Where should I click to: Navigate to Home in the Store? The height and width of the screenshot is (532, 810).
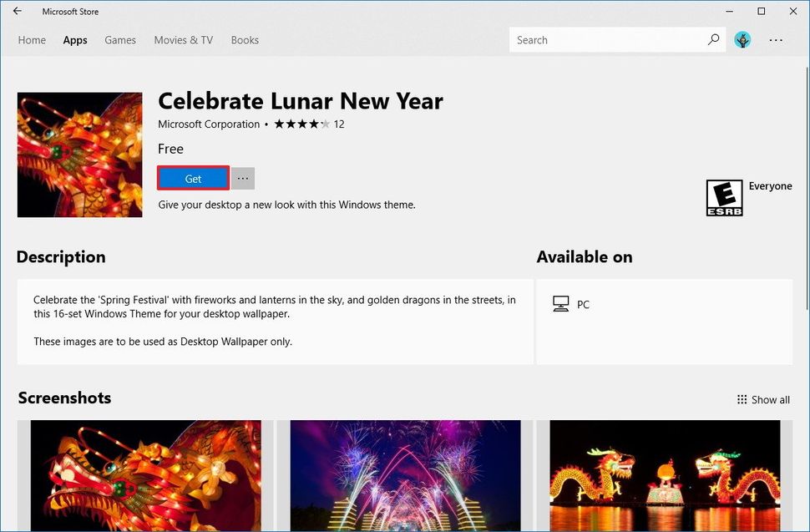point(32,39)
